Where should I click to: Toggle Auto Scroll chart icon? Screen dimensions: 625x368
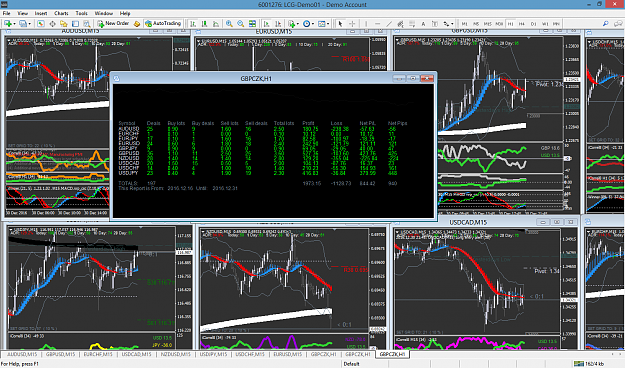click(x=266, y=24)
